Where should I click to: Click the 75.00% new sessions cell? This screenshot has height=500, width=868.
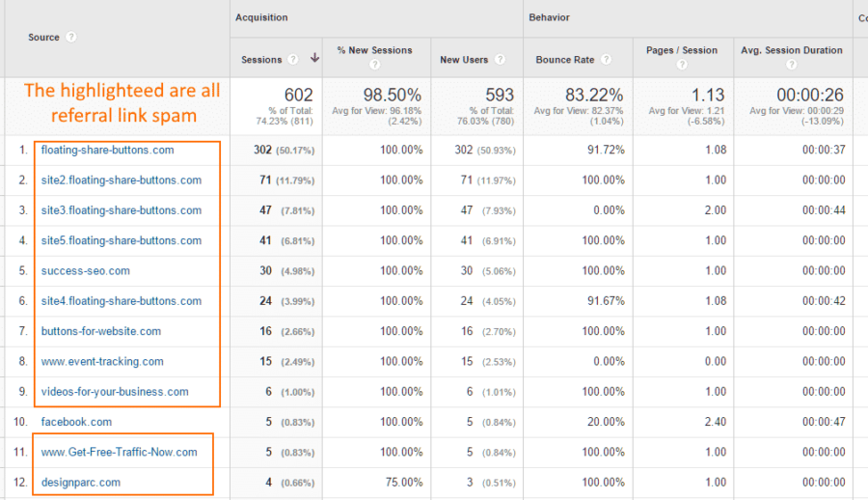[403, 483]
